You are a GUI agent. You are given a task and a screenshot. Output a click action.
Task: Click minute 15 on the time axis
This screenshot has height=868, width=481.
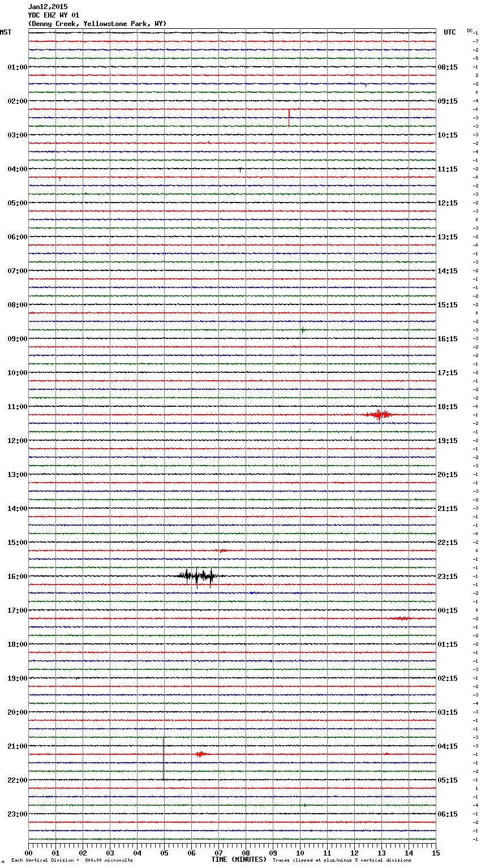tap(436, 853)
